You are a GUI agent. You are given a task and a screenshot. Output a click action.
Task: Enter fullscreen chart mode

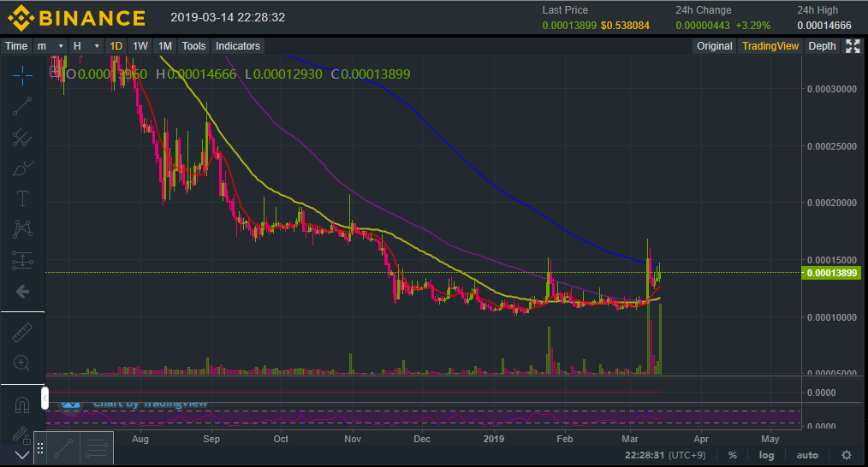coord(853,46)
